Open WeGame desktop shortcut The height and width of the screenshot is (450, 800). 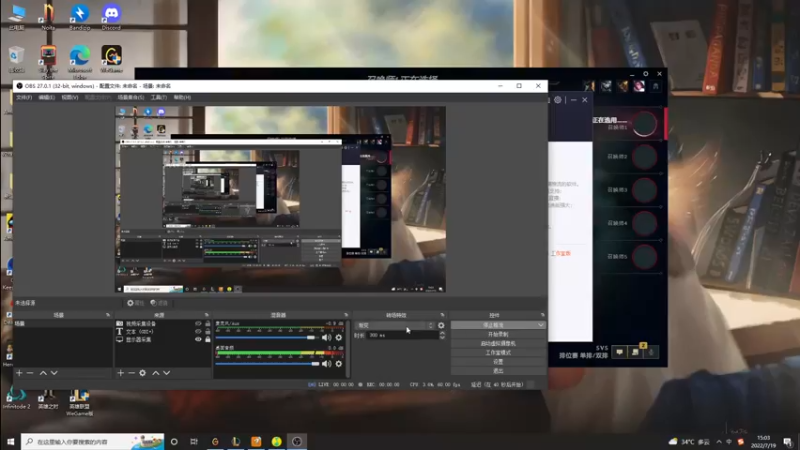[111, 59]
